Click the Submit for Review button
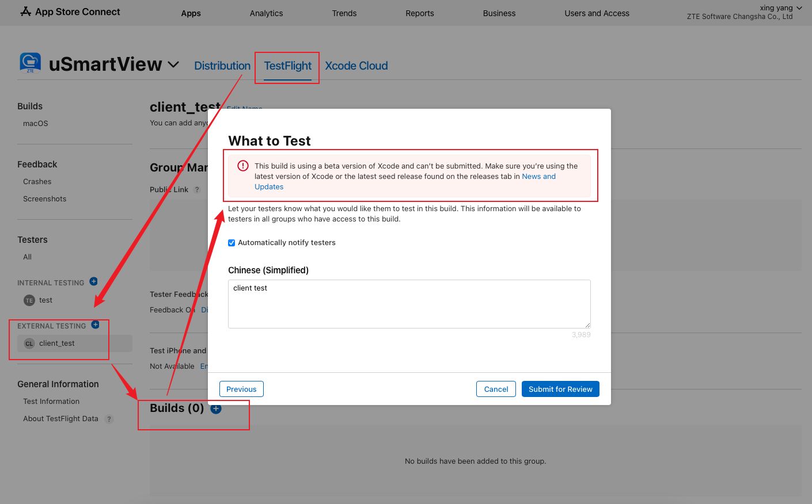This screenshot has width=812, height=504. 560,389
